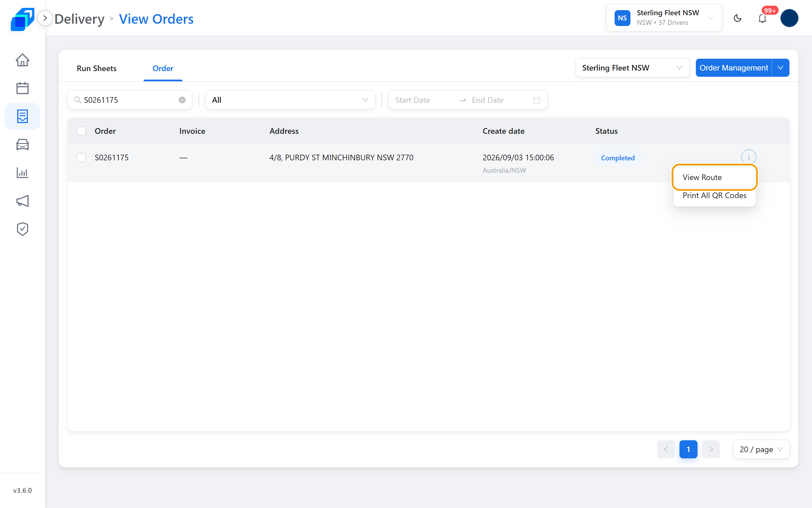This screenshot has height=508, width=812.
Task: Open the vehicles car sidebar icon
Action: point(23,144)
